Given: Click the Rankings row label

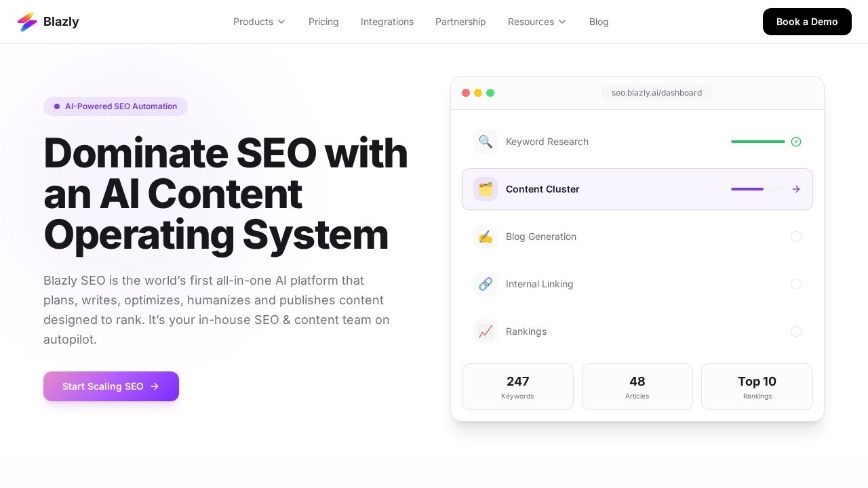Looking at the screenshot, I should (526, 331).
